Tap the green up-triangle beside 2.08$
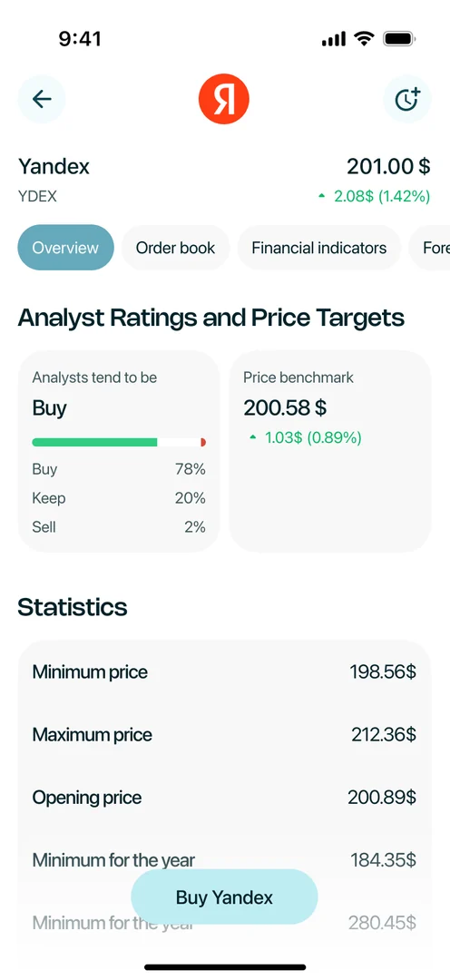The width and height of the screenshot is (450, 980). (322, 196)
